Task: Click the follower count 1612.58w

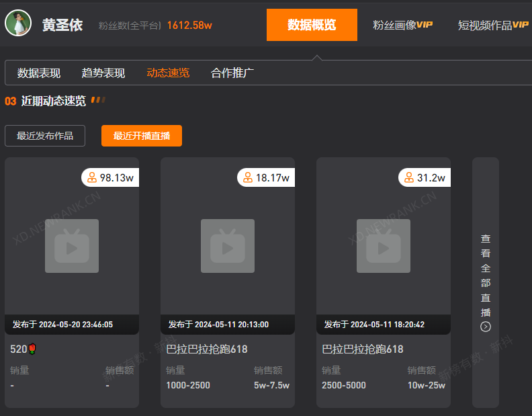Action: tap(189, 25)
